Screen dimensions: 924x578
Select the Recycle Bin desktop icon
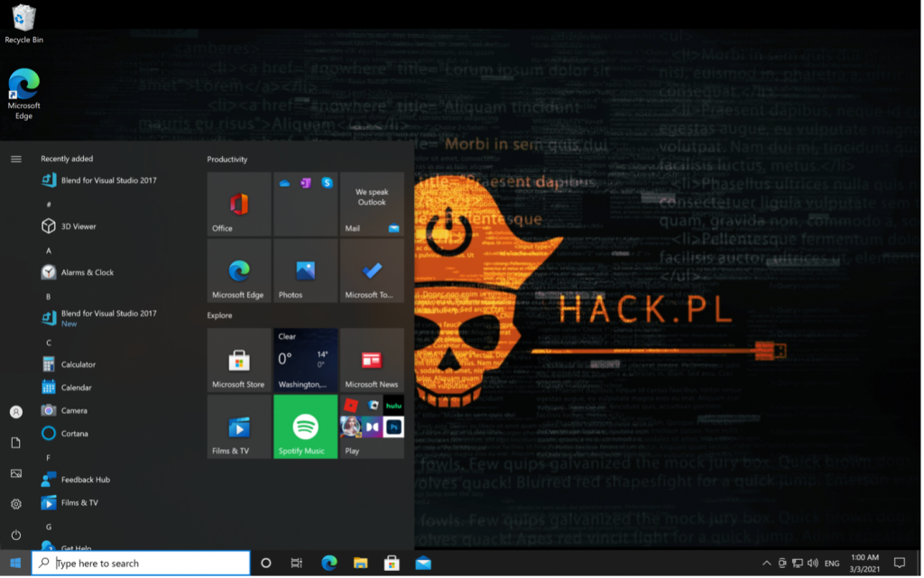click(23, 23)
